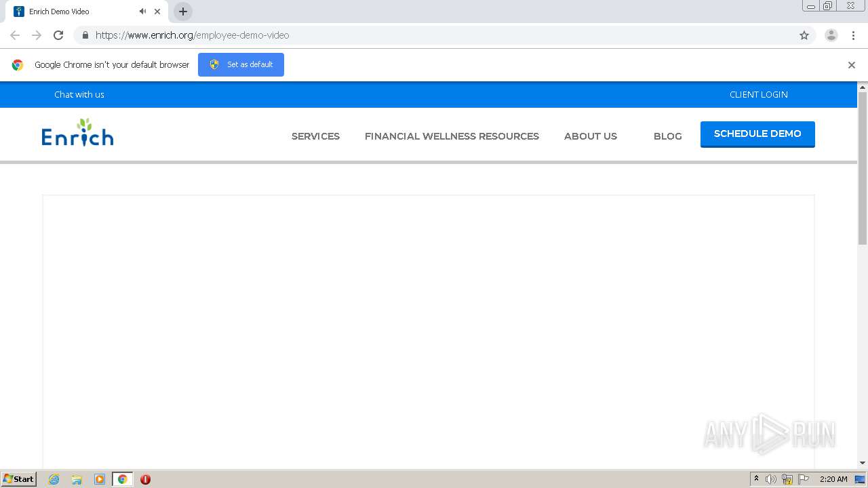Viewport: 868px width, 488px height.
Task: Open CLIENT LOGIN link
Action: (x=759, y=94)
